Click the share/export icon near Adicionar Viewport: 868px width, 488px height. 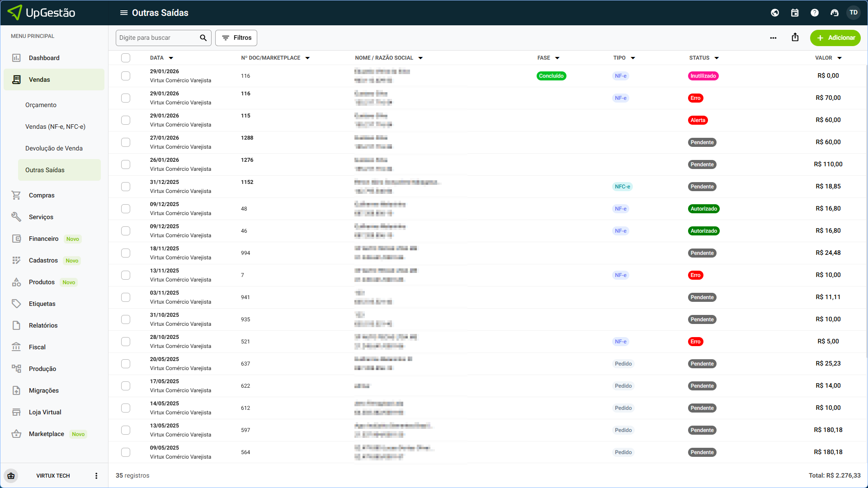(795, 38)
